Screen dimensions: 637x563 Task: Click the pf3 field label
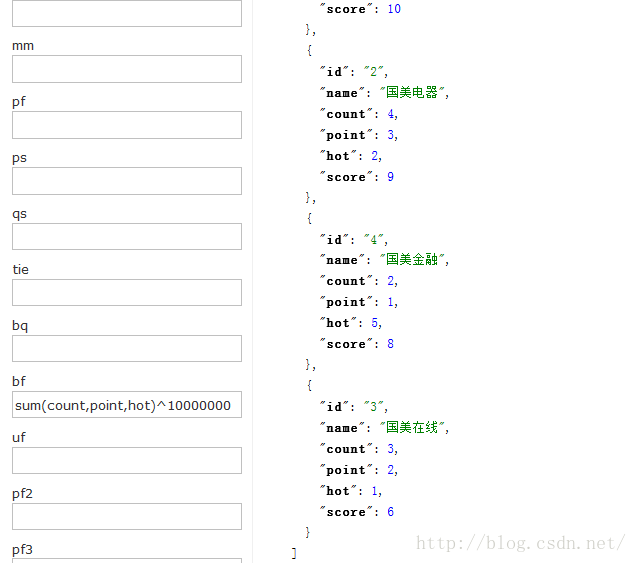pos(22,550)
